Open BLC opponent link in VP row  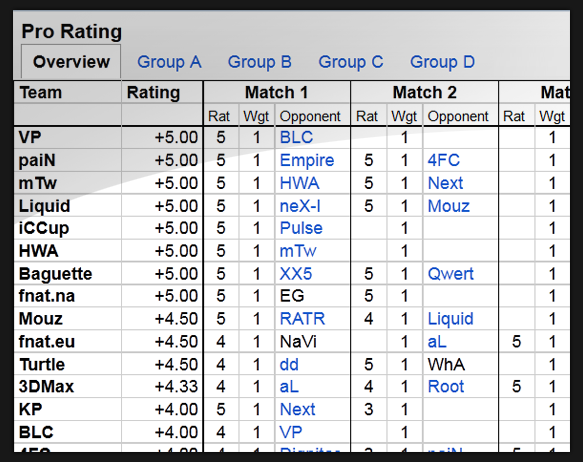[296, 138]
